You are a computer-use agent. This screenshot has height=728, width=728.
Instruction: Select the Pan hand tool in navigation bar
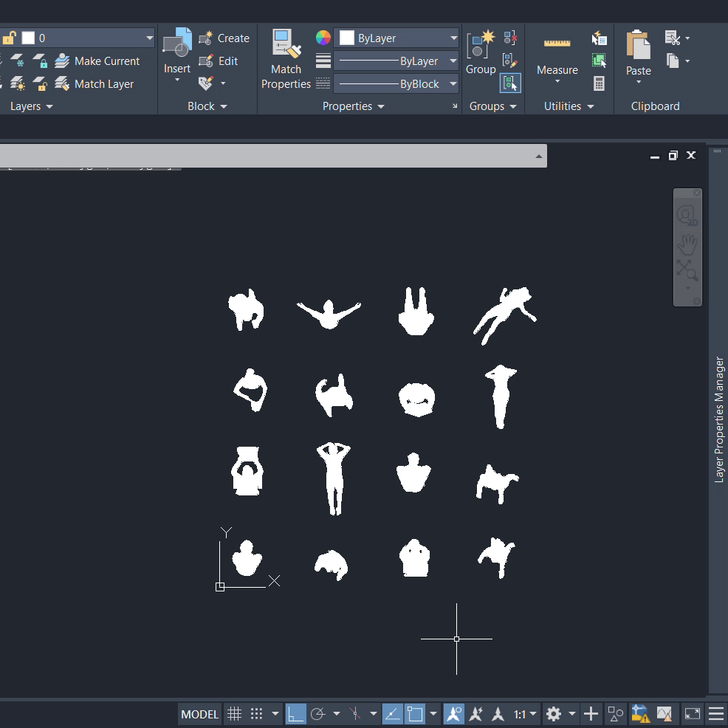[687, 243]
